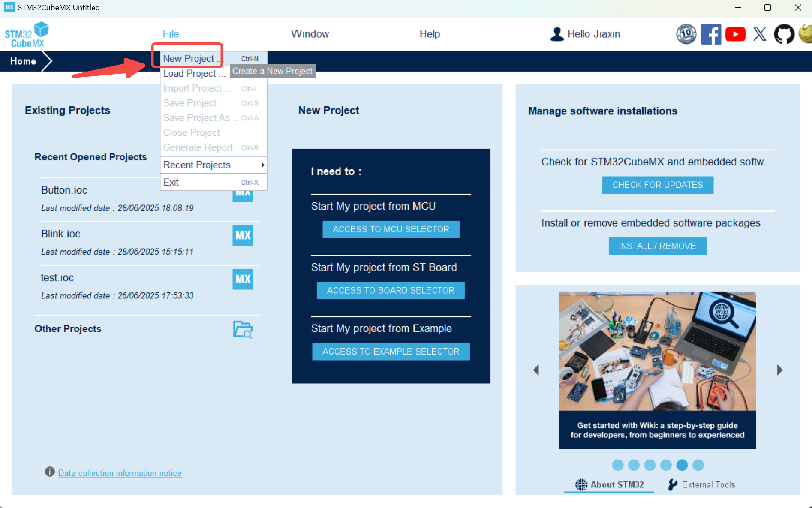This screenshot has height=508, width=812.
Task: Click the STM32CubeMX logo
Action: [x=27, y=34]
